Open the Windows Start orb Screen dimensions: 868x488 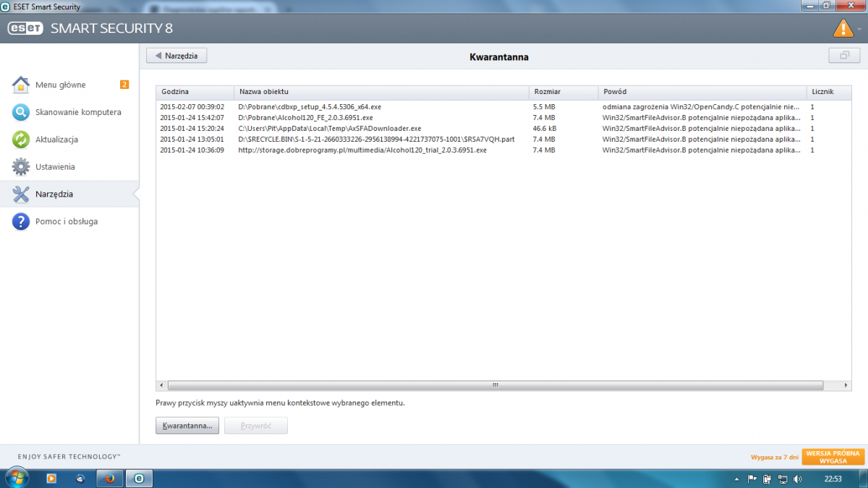pos(16,478)
